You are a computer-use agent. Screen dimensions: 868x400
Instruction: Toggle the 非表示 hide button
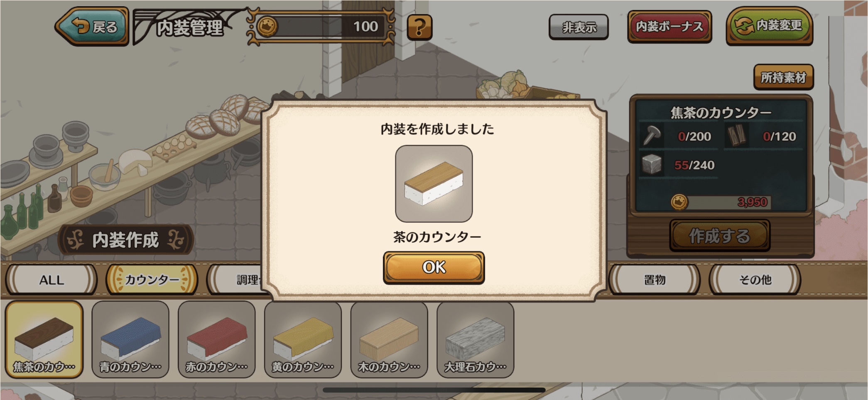coord(579,27)
